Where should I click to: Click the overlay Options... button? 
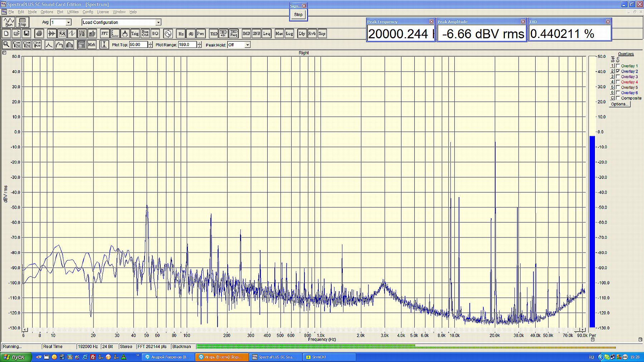pos(619,104)
